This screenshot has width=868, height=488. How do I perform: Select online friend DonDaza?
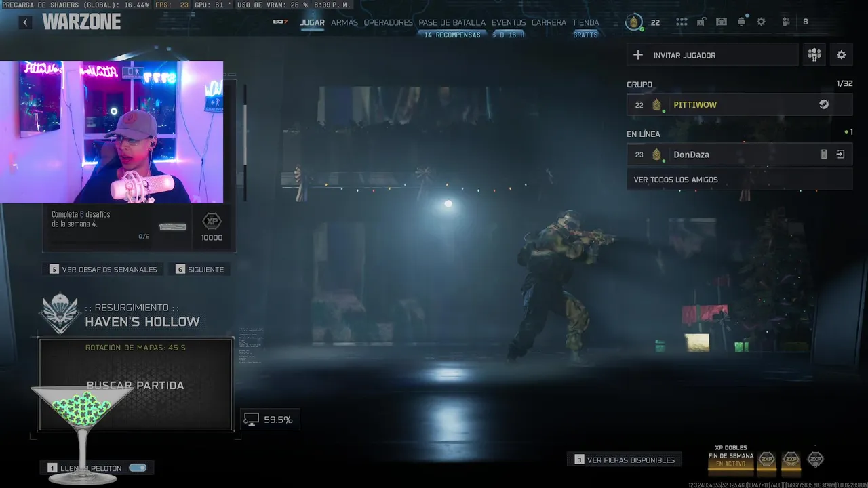click(x=740, y=155)
